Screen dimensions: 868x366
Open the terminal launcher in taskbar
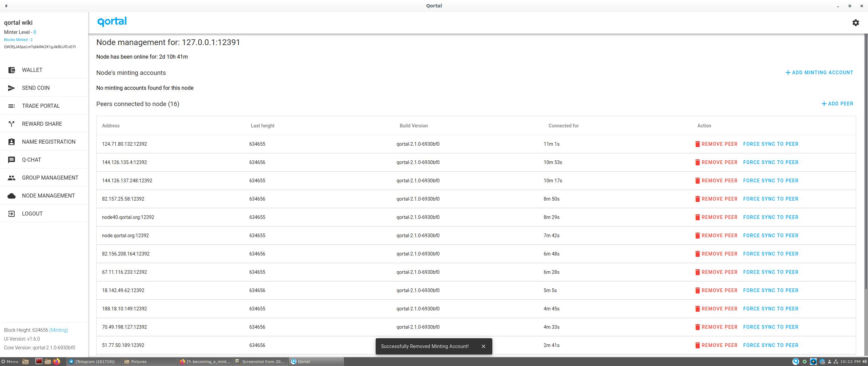click(x=39, y=361)
